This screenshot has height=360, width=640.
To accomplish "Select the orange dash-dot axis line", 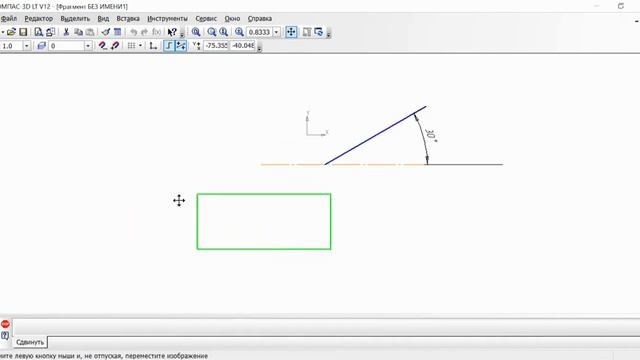I will [343, 164].
